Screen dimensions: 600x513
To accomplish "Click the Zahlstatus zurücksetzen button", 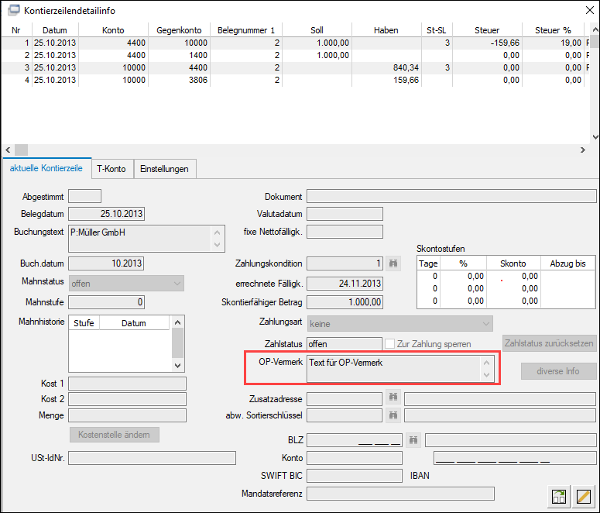I will [549, 343].
